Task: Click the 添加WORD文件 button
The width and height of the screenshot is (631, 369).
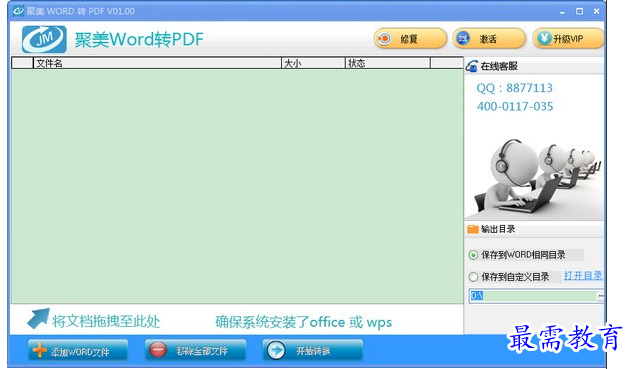Action: (x=78, y=351)
